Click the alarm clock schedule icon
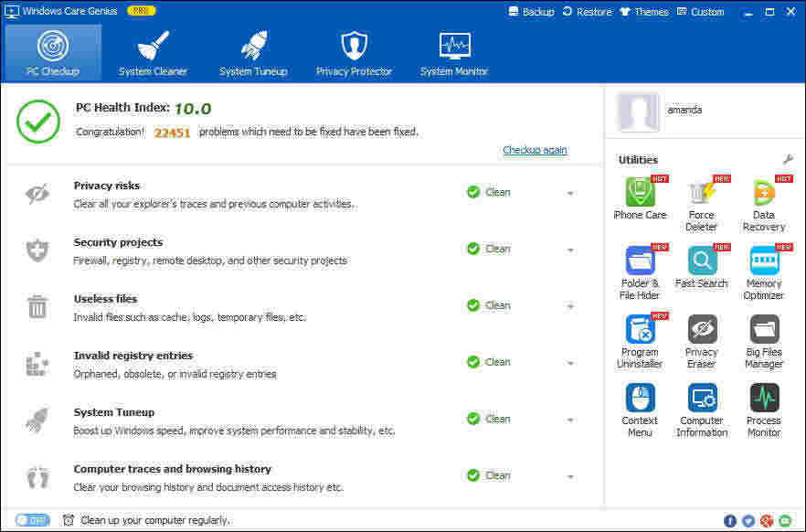 pos(68,520)
